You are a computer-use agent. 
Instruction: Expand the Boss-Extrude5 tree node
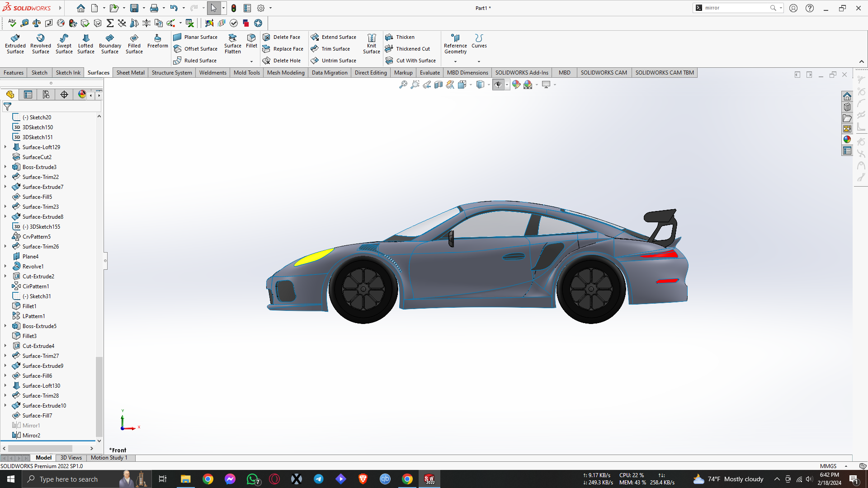[5, 326]
